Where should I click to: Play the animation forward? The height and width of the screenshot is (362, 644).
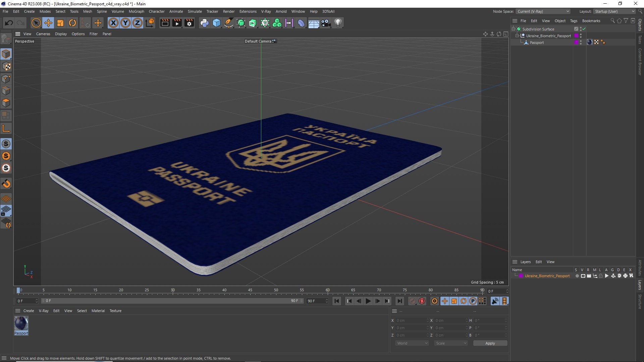point(368,301)
